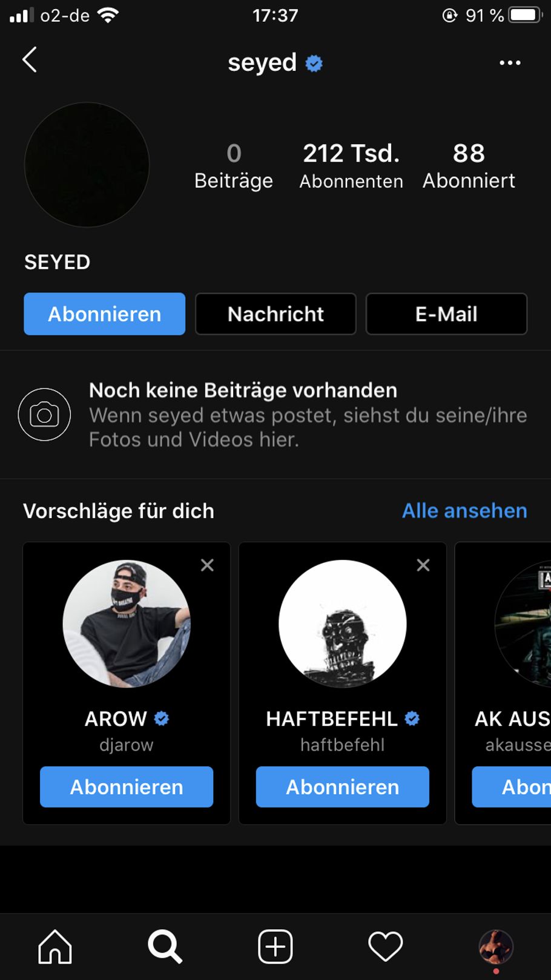View the 88 Abonniert list
The width and height of the screenshot is (551, 980).
pos(469,165)
